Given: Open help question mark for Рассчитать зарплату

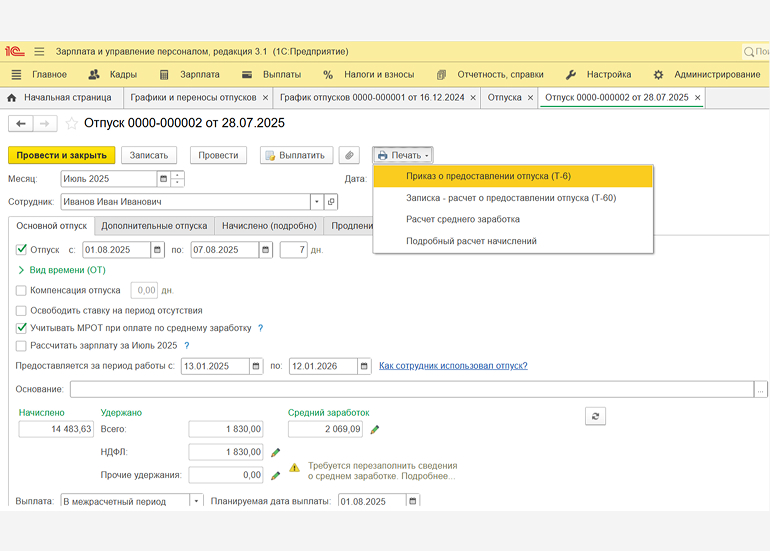Looking at the screenshot, I should click(x=187, y=346).
